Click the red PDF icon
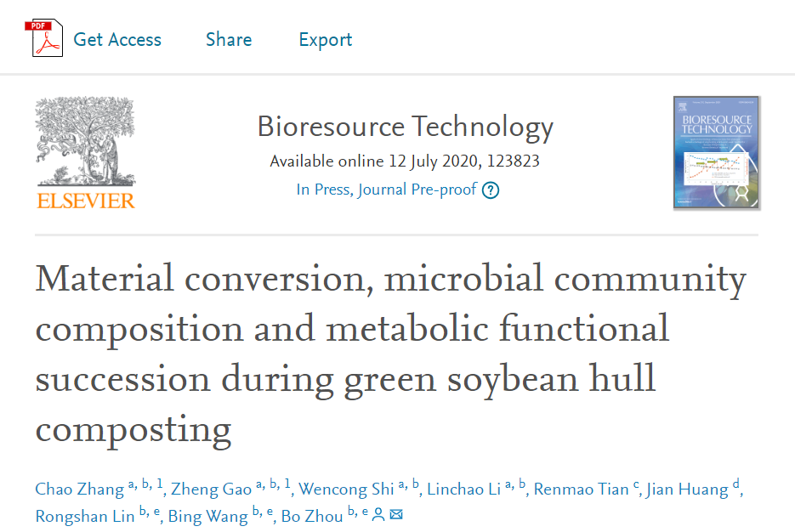The image size is (795, 532). point(48,39)
